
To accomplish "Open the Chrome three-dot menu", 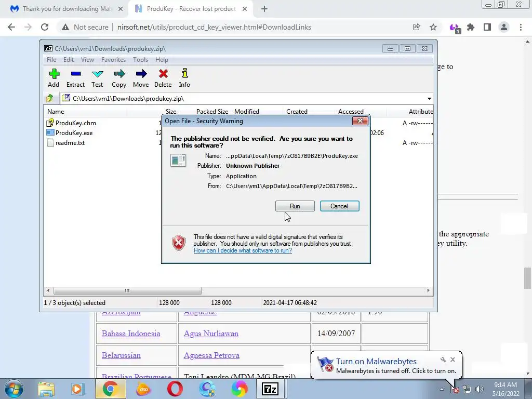I will click(x=521, y=27).
